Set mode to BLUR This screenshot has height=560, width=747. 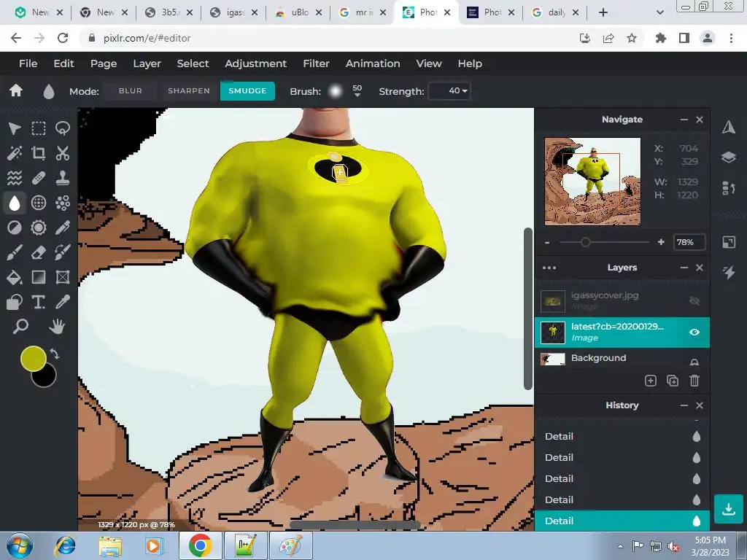130,90
